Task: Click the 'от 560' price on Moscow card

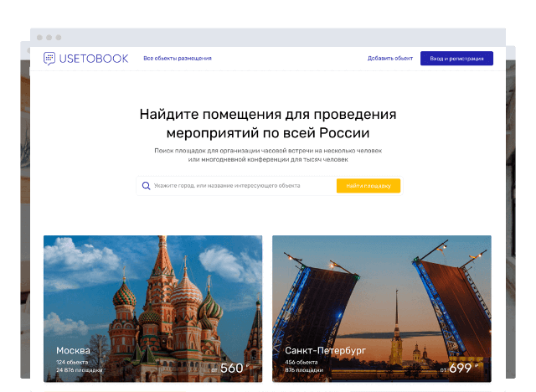Action: [x=229, y=368]
